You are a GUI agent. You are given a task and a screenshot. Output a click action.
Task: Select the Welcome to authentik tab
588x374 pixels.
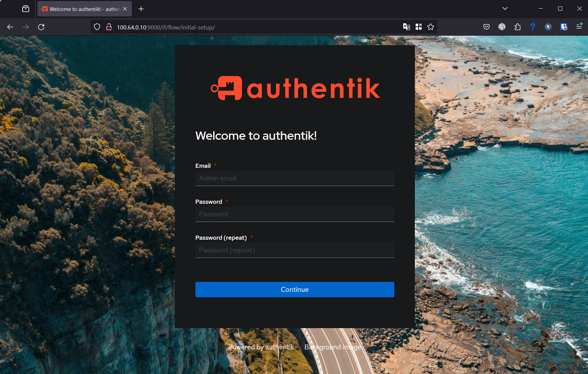click(x=84, y=9)
